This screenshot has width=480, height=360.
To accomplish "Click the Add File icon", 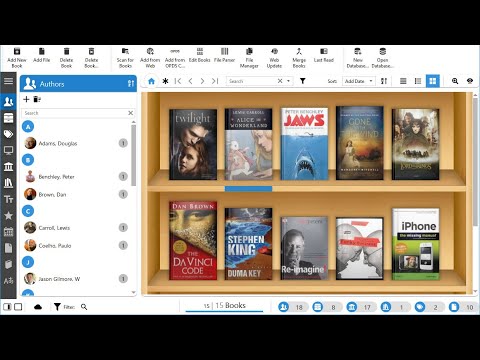I will point(42,51).
